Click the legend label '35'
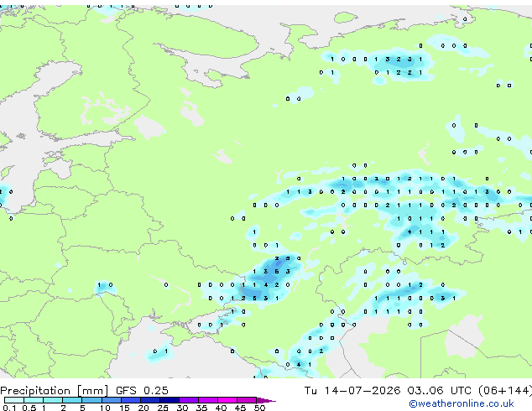Screen dimensions: 532x411 pyautogui.click(x=201, y=408)
